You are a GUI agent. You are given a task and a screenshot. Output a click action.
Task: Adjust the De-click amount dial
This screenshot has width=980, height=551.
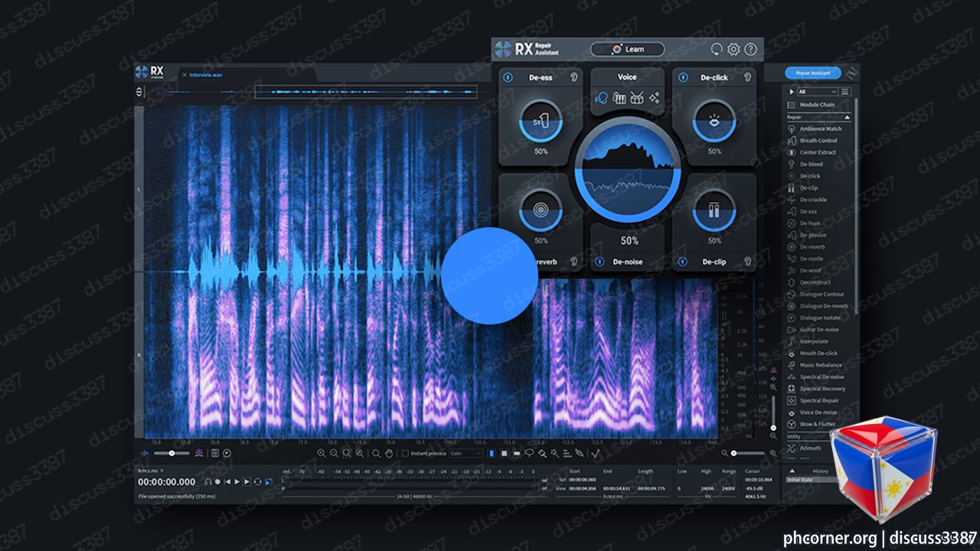click(714, 120)
